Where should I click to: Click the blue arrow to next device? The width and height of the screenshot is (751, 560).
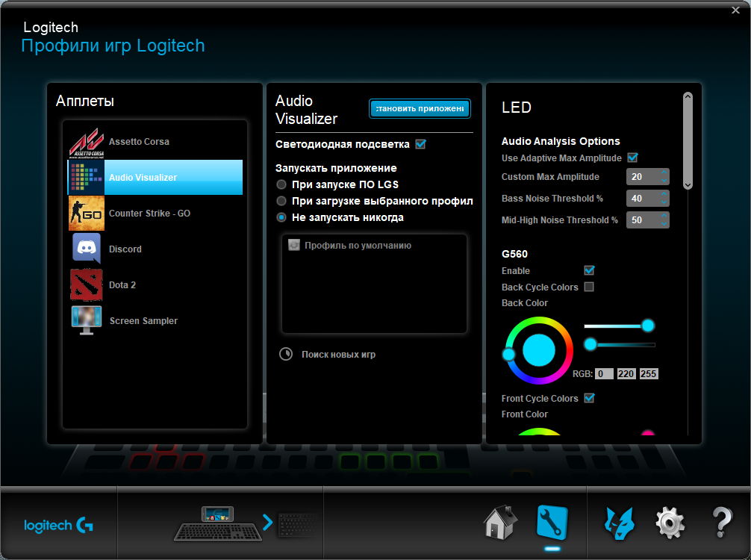(268, 522)
